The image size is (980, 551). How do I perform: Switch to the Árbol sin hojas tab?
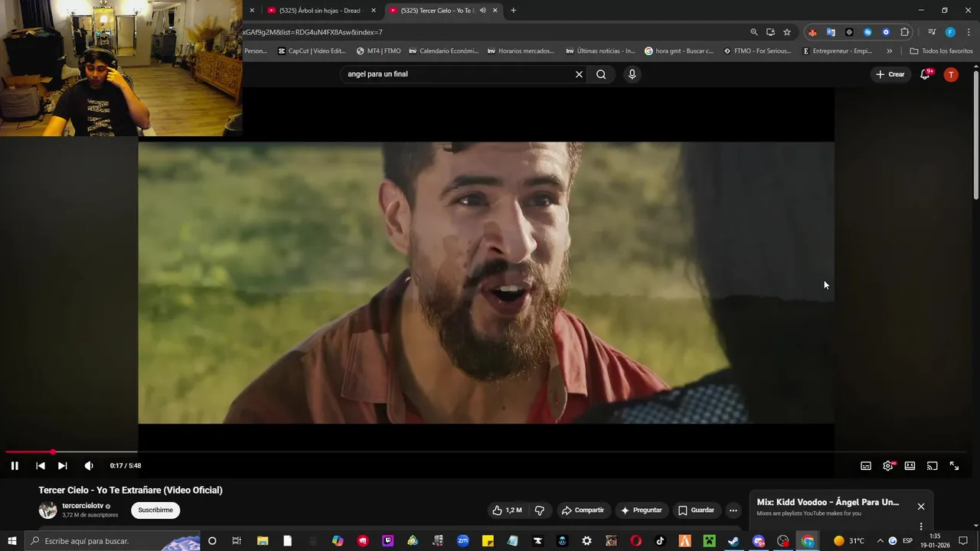[320, 11]
